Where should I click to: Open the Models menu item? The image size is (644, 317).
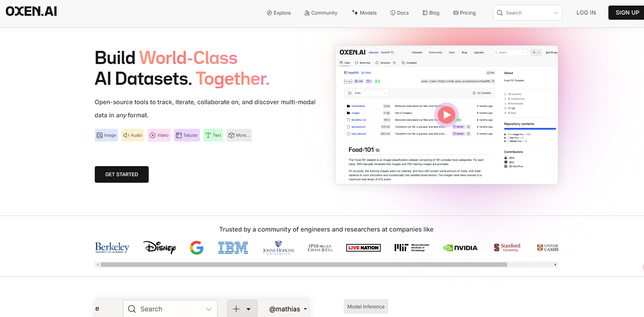(x=364, y=13)
